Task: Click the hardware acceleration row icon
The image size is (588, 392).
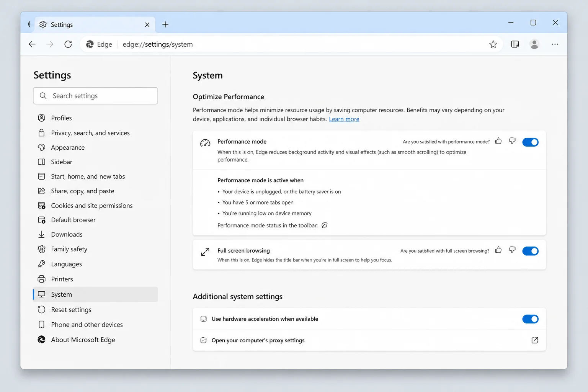Action: (204, 319)
